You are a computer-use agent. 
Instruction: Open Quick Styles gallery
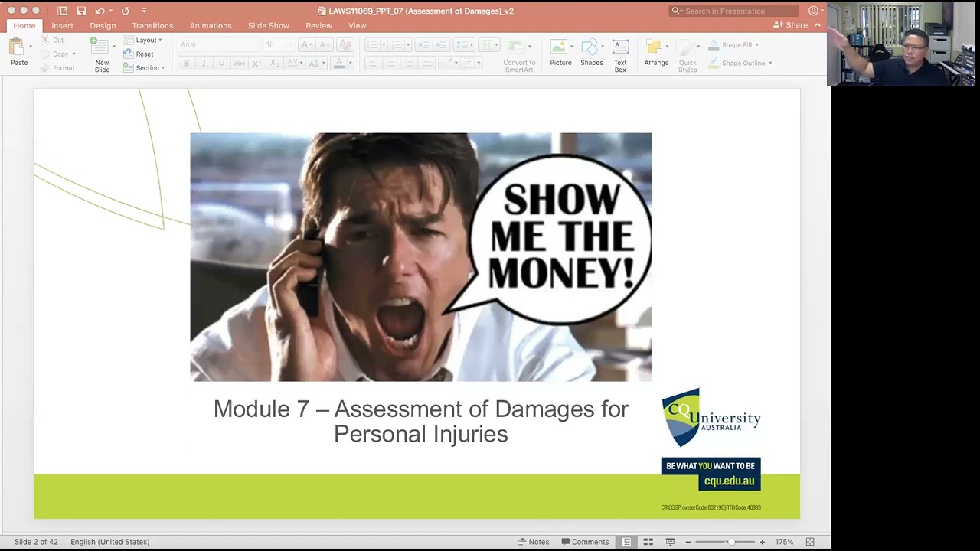click(x=688, y=55)
